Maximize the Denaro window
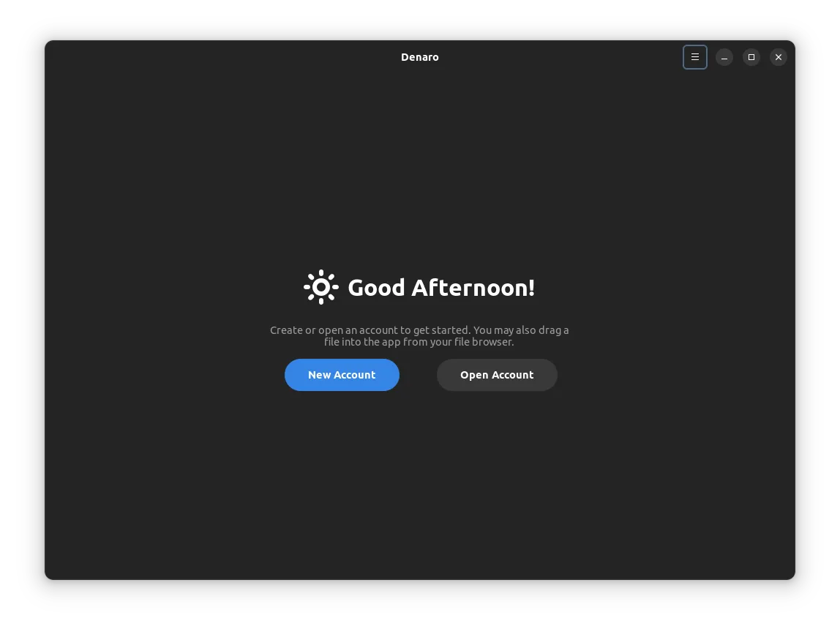840x629 pixels. [x=751, y=57]
